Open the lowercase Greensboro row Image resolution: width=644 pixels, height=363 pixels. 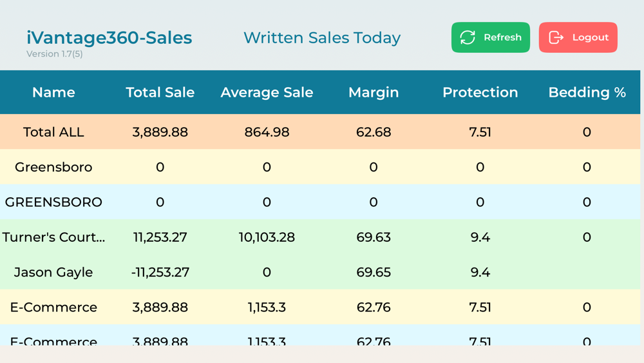coord(53,167)
